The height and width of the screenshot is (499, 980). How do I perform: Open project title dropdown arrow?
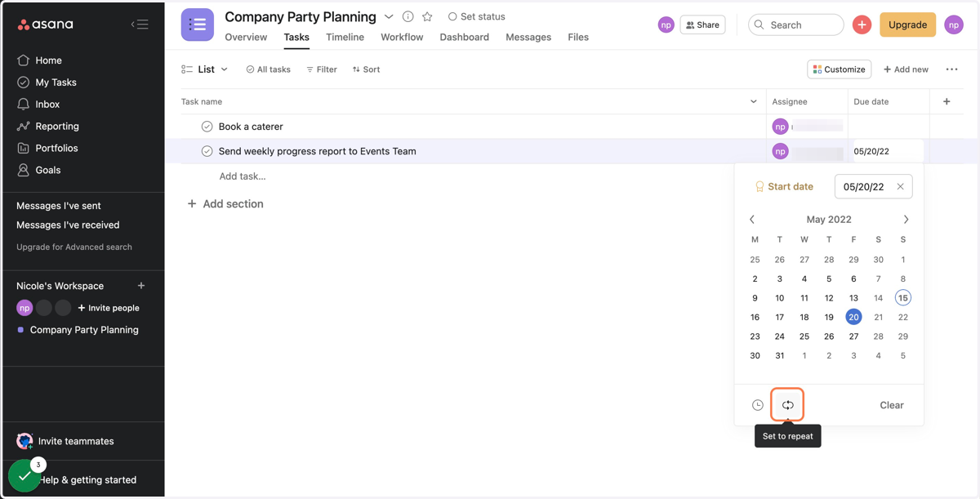(x=389, y=16)
